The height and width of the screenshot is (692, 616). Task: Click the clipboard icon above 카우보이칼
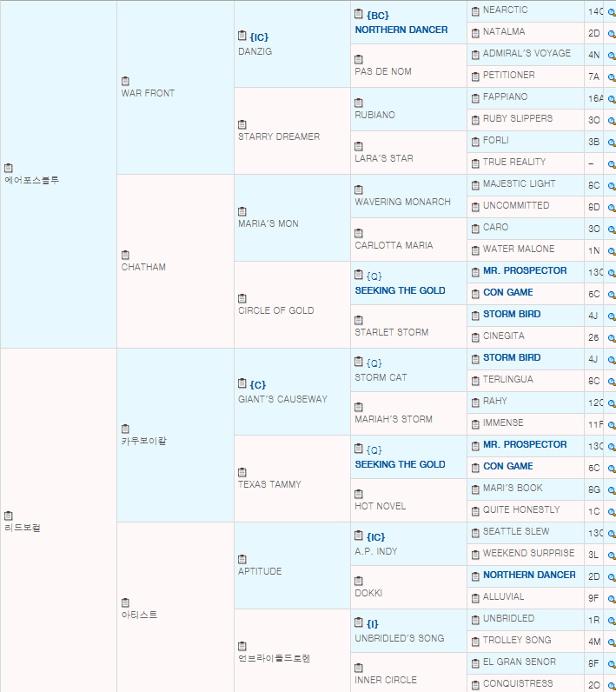pyautogui.click(x=125, y=429)
